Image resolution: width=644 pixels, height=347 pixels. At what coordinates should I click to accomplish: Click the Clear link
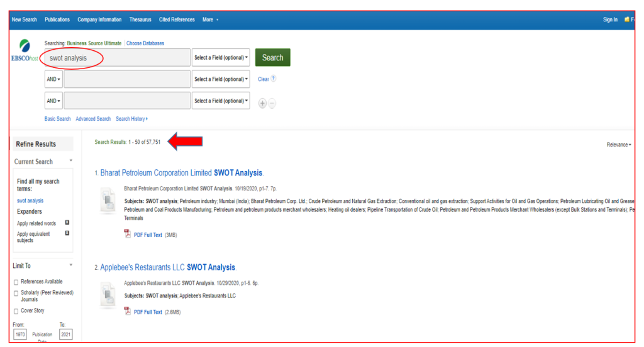pyautogui.click(x=264, y=79)
